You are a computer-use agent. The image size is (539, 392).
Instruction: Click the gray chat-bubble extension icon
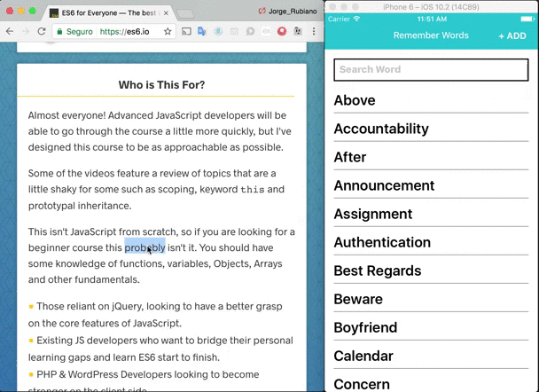[250, 32]
